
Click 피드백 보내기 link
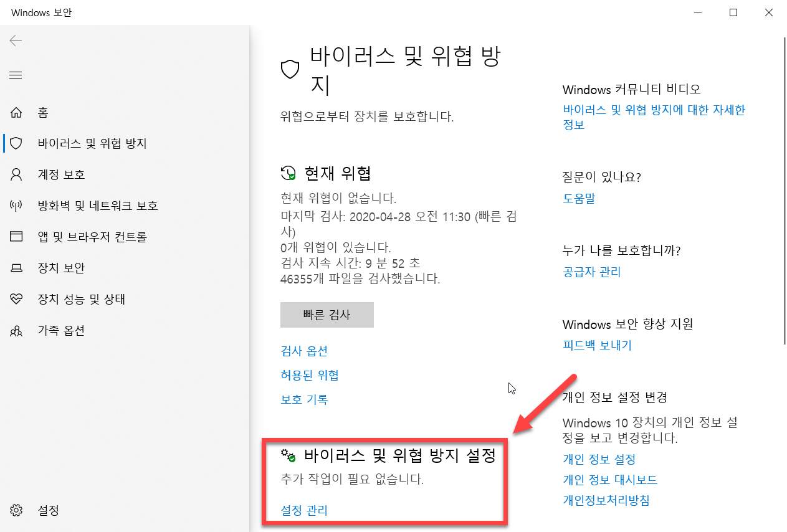point(597,345)
